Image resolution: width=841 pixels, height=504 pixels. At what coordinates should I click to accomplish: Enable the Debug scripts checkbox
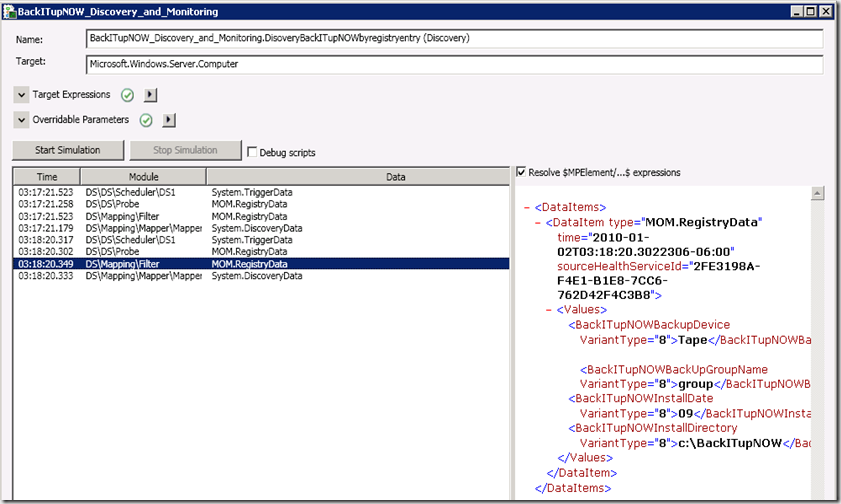[252, 152]
